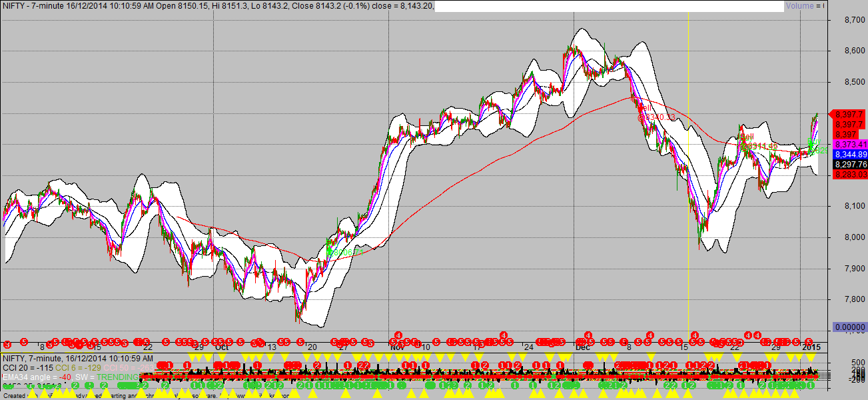Click the red circled 4 above Nov
This screenshot has width=868, height=400.
pyautogui.click(x=398, y=335)
